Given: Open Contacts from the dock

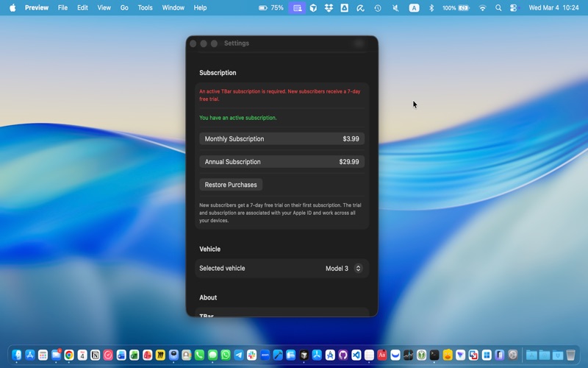Looking at the screenshot, I should 187,355.
